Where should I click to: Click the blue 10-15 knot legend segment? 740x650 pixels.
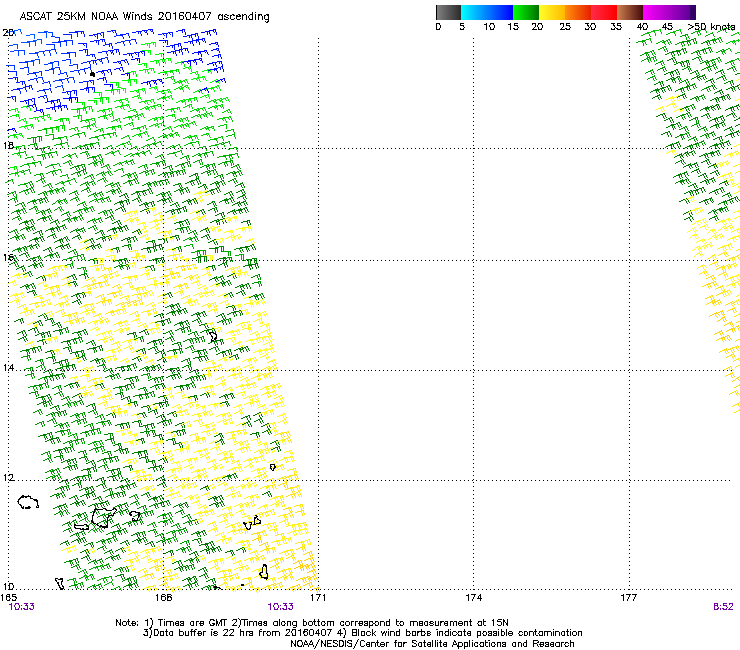(x=500, y=12)
